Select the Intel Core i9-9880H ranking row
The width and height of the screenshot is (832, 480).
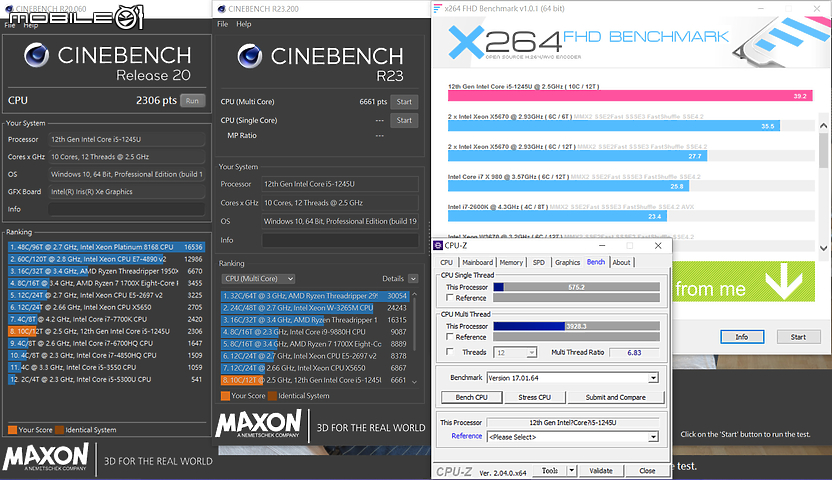pyautogui.click(x=315, y=332)
